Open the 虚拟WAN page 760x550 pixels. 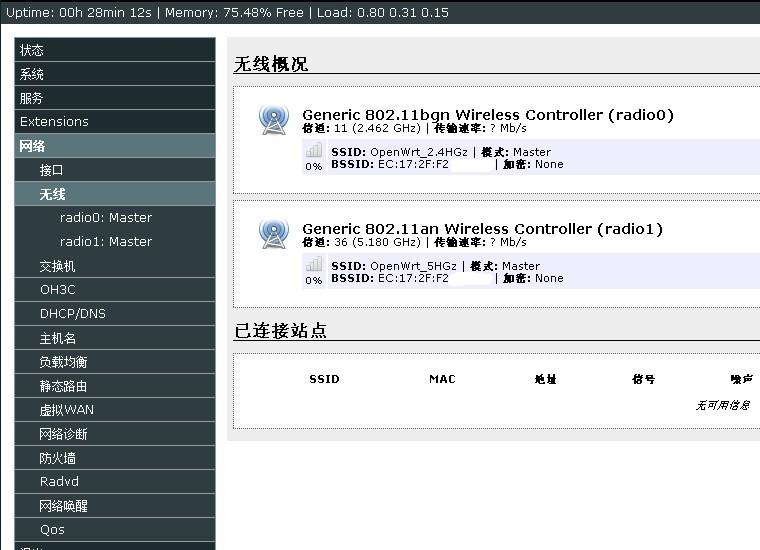pos(115,410)
